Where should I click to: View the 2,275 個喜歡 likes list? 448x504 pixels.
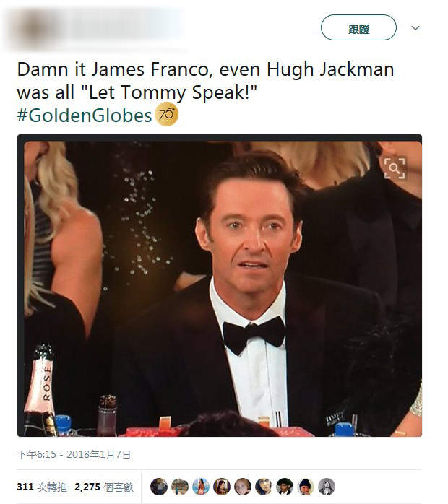click(104, 487)
